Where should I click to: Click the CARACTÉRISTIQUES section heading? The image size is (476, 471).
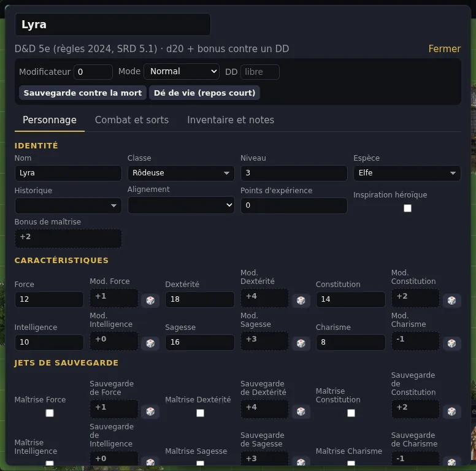click(x=61, y=261)
